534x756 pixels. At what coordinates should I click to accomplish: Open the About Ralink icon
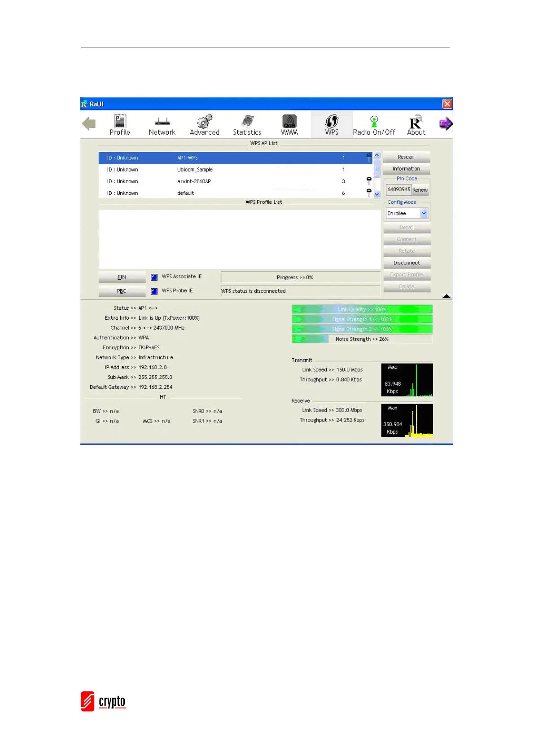416,124
